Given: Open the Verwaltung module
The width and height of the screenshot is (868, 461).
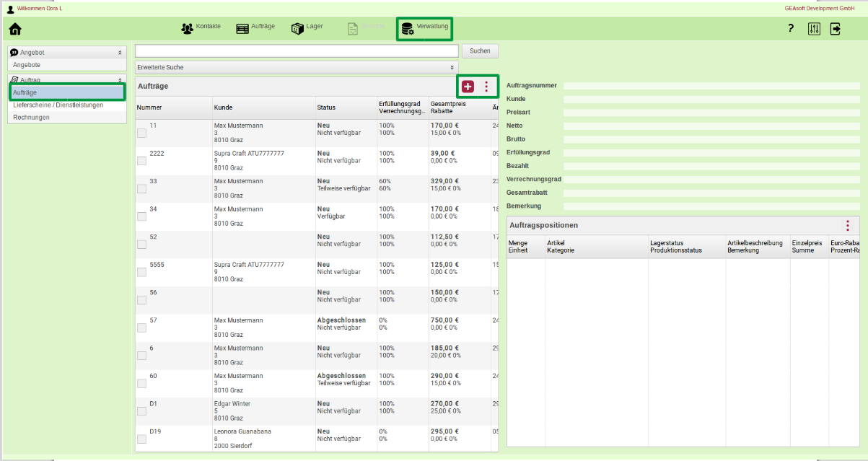Looking at the screenshot, I should click(x=425, y=28).
